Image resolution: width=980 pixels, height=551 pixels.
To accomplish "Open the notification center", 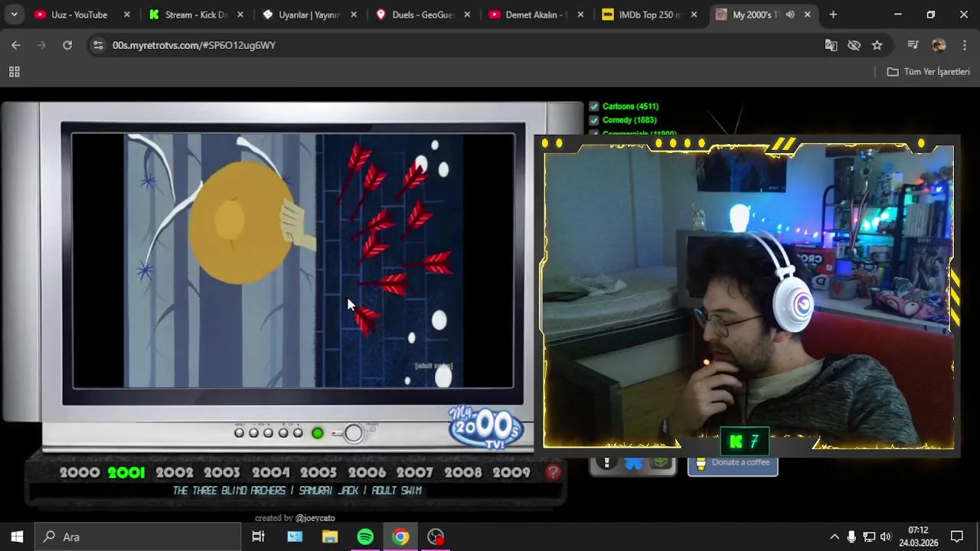I will (956, 536).
